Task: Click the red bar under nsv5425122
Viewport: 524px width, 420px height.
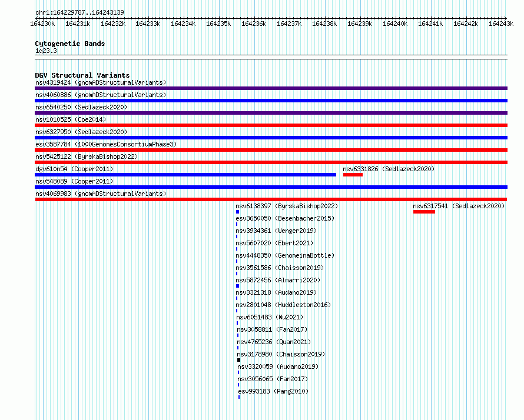Action: point(271,162)
